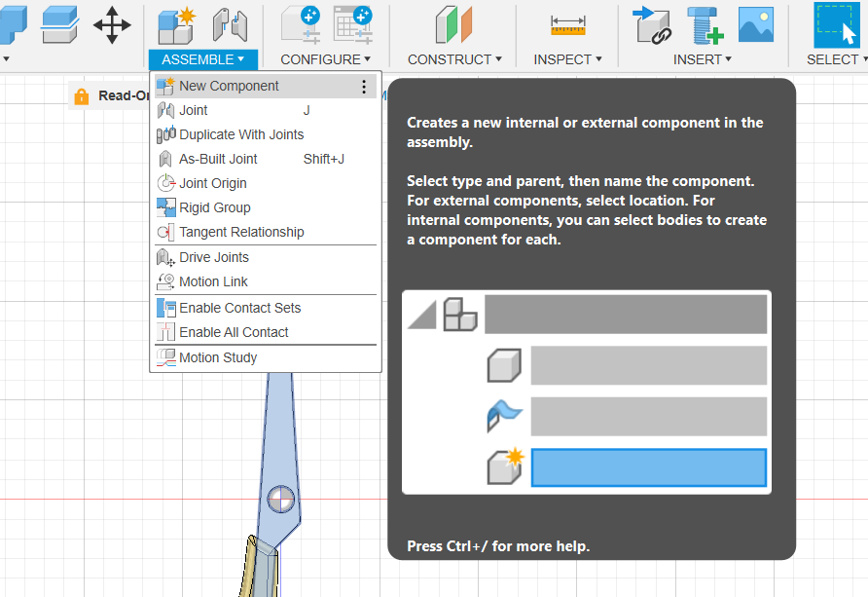Open the Configure Model toolbar icon
Image resolution: width=868 pixels, height=597 pixels.
point(301,25)
